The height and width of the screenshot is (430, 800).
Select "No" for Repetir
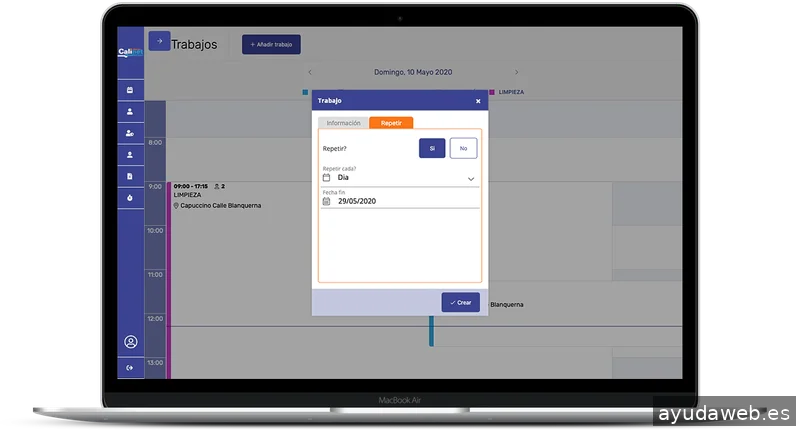coord(463,148)
